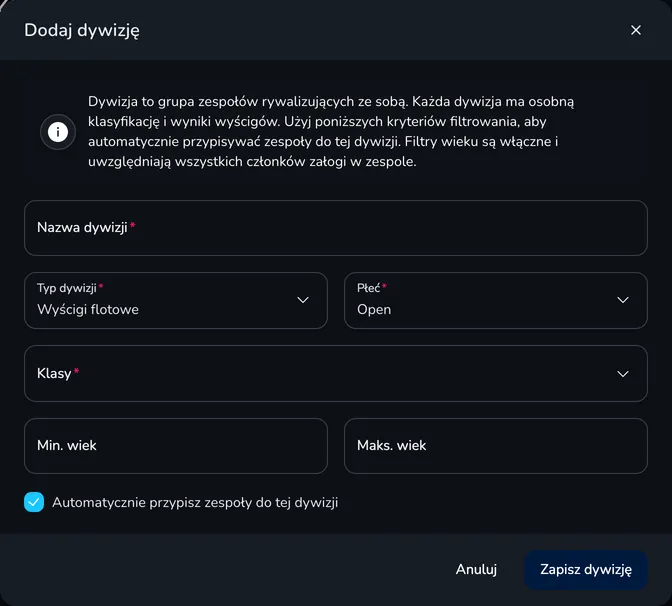Image resolution: width=672 pixels, height=606 pixels.
Task: Open the Płeć dropdown showing Open
Action: click(495, 300)
